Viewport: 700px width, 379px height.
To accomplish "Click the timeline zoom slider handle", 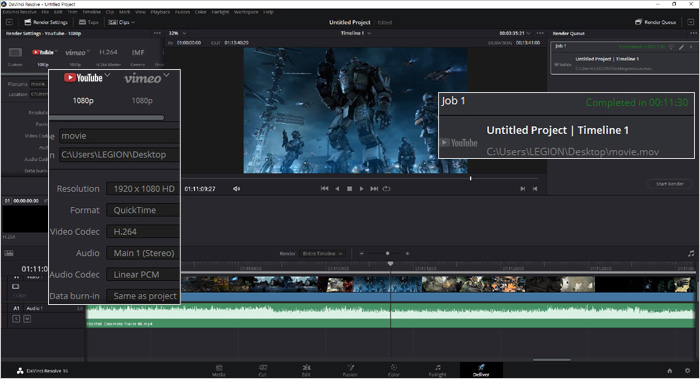I will [x=388, y=253].
